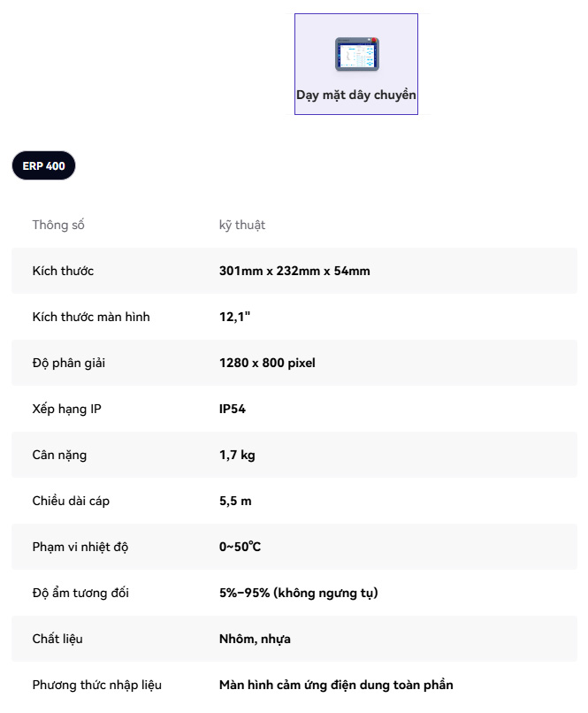Click the "Nhôm, nhựa" material value
This screenshot has height=713, width=588.
pos(255,639)
